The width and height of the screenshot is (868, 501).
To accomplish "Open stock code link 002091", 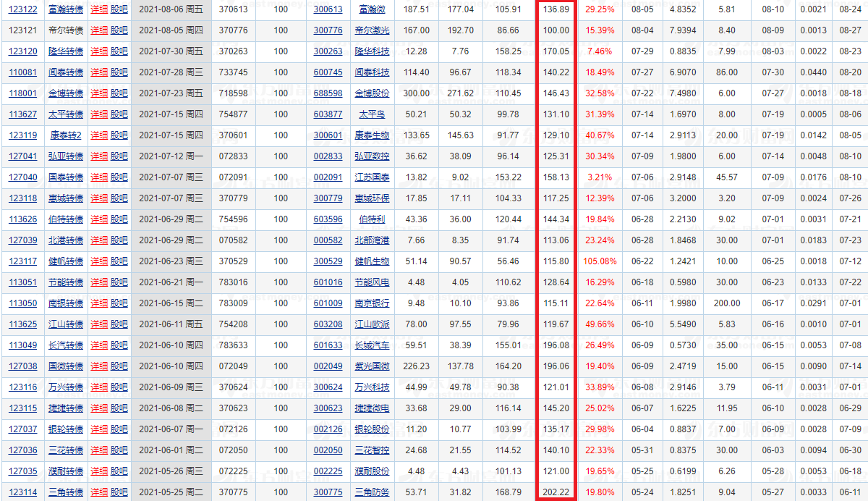I will click(328, 177).
